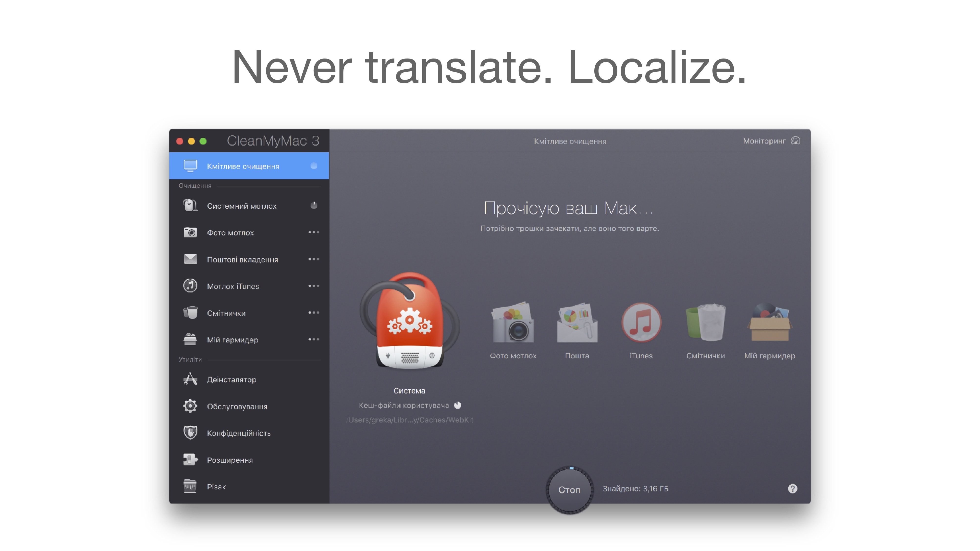Open the Деінсталятор utility

click(249, 380)
